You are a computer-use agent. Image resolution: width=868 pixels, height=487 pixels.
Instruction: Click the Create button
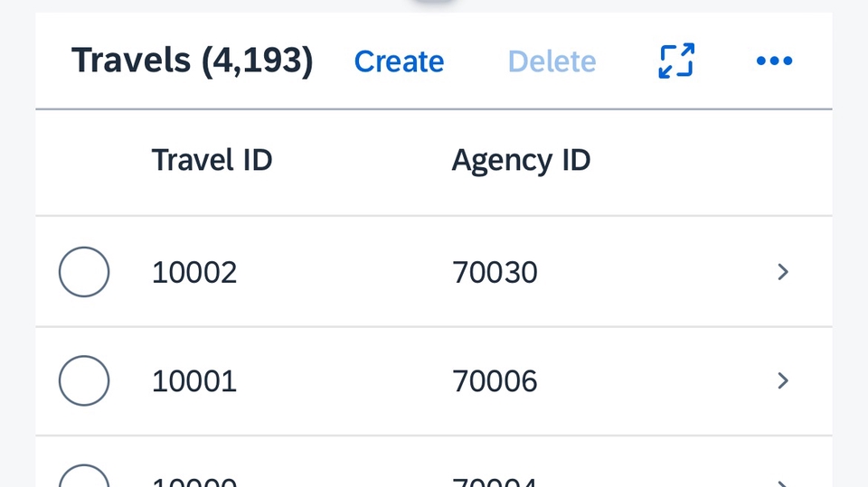tap(399, 61)
